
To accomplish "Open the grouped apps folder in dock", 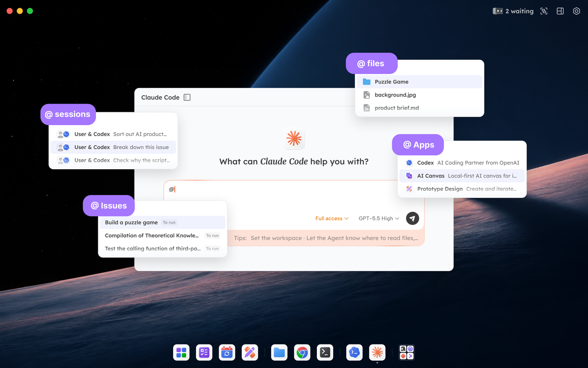I will (x=407, y=353).
